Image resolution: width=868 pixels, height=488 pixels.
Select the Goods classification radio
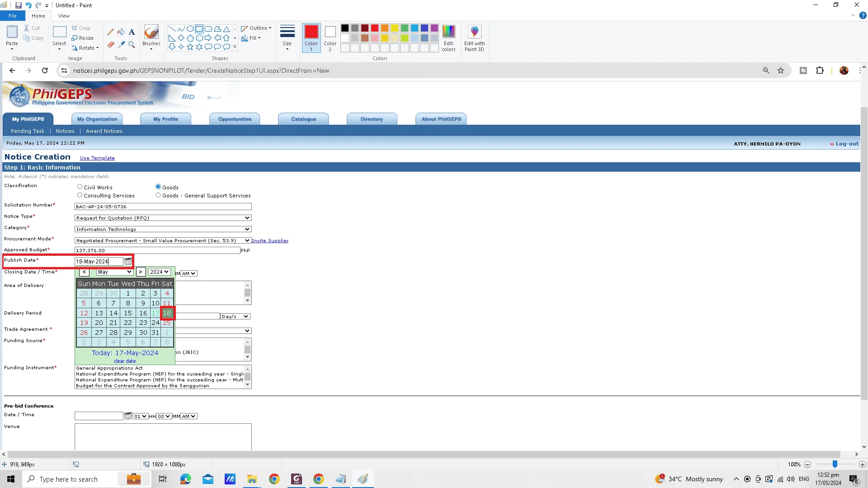[x=158, y=187]
